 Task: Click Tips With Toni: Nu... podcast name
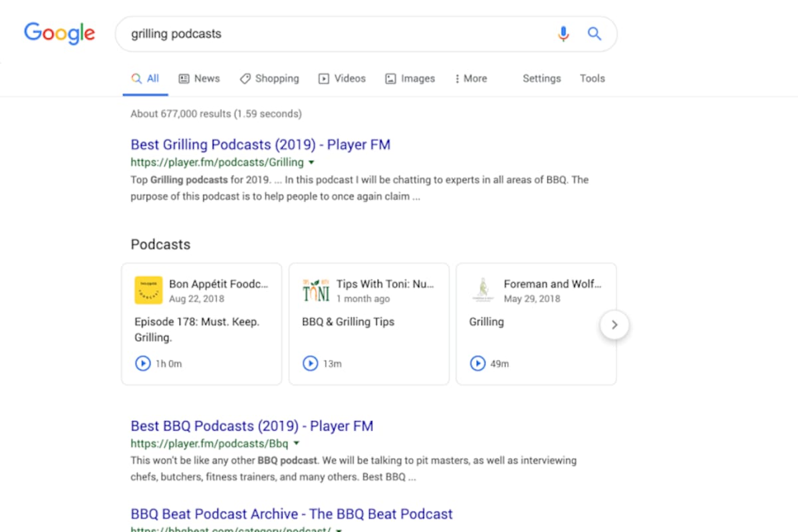385,284
